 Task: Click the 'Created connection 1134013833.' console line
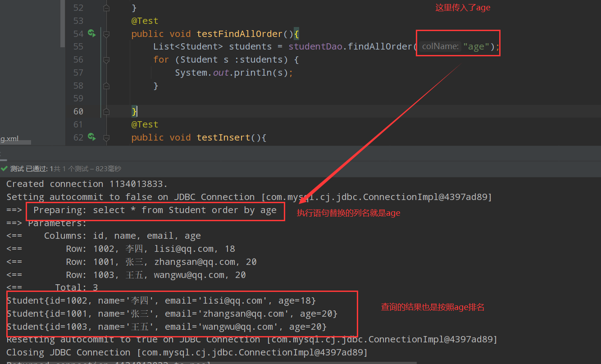tap(87, 184)
